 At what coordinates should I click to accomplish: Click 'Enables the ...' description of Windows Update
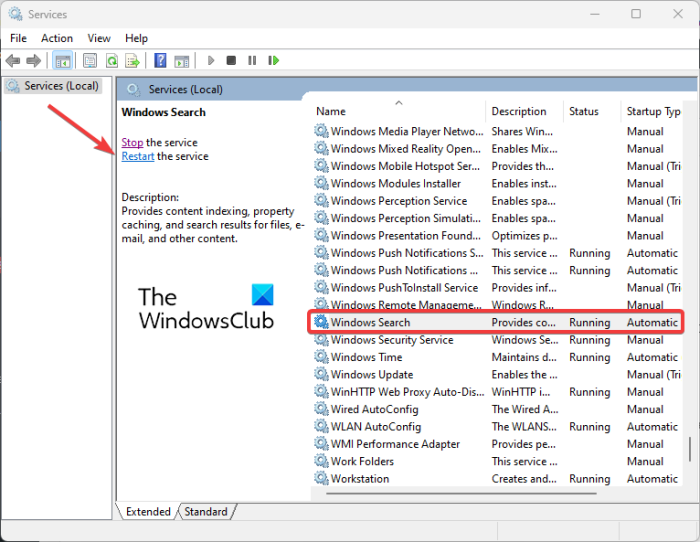pos(524,375)
